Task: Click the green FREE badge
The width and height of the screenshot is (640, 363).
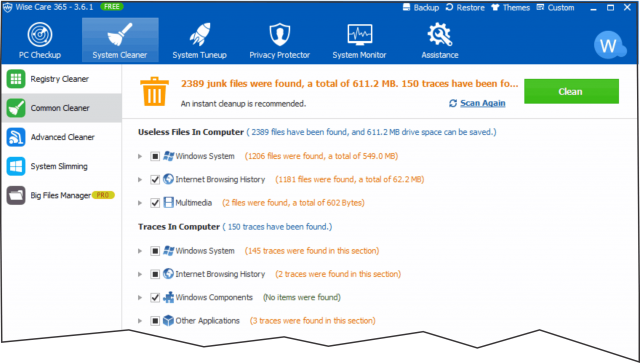Action: pos(111,7)
